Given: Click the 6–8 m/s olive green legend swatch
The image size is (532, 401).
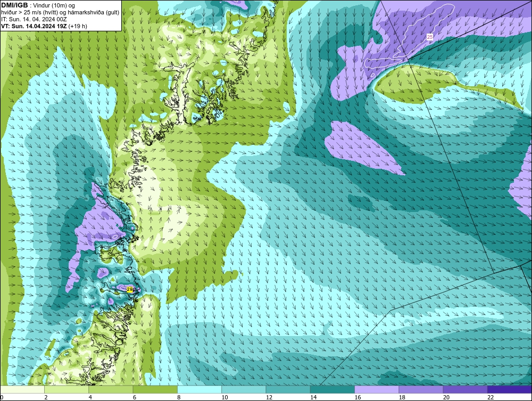Looking at the screenshot, I should point(155,389).
